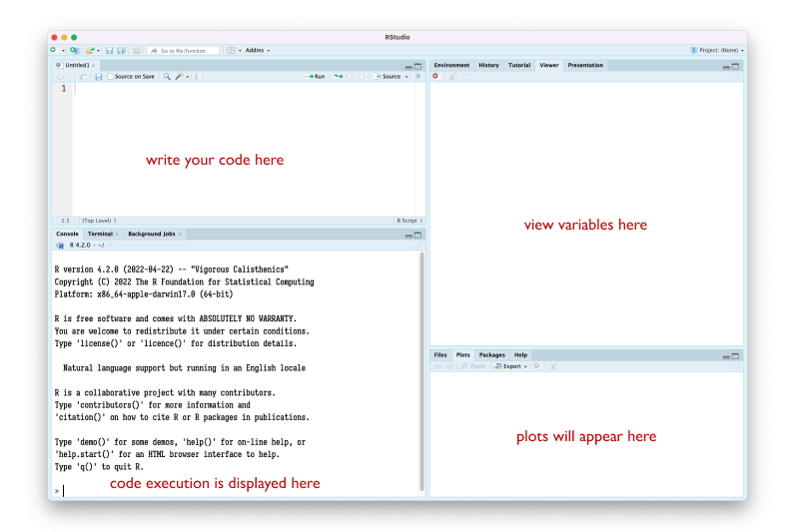Save all open documents icon
The height and width of the screenshot is (532, 795).
coord(122,50)
